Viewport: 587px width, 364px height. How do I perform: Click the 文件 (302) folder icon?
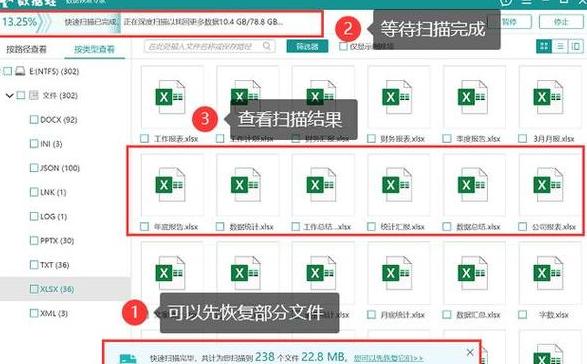[x=34, y=95]
